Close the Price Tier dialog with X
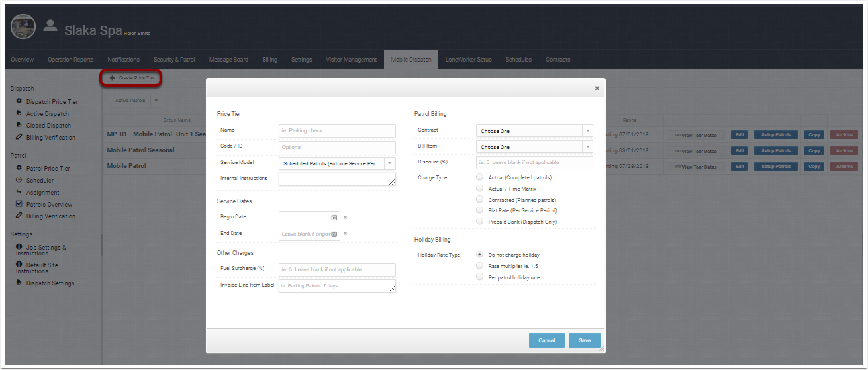This screenshot has width=868, height=370. point(597,88)
